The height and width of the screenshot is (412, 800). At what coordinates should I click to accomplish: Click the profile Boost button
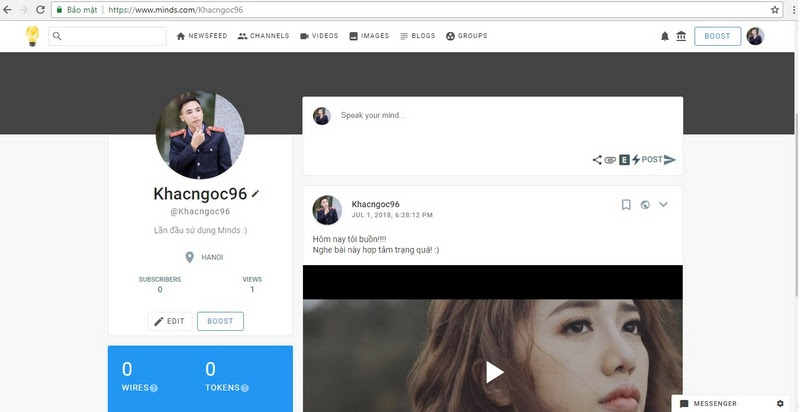tap(220, 321)
